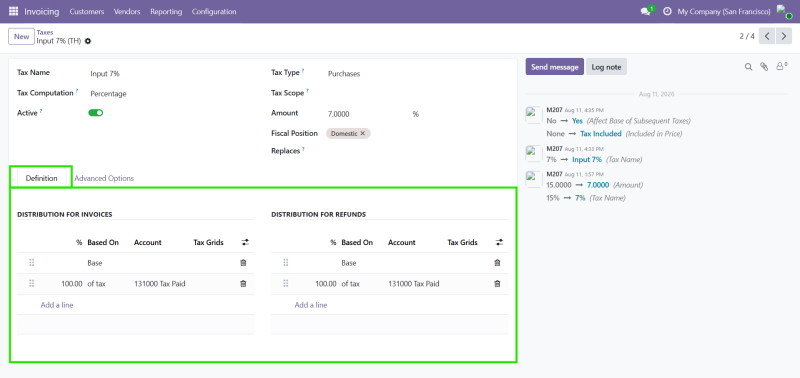This screenshot has height=378, width=800.
Task: Delete the 131000 Tax Paid refund line
Action: pos(497,284)
